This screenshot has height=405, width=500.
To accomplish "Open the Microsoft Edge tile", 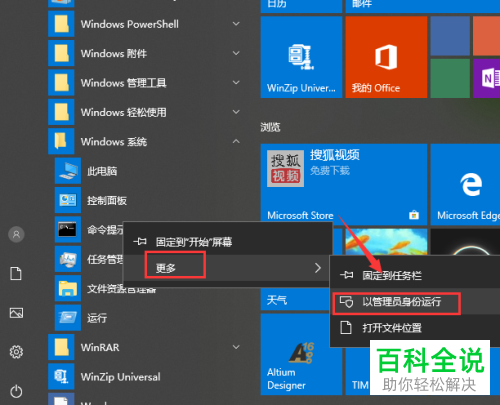I will coord(465,184).
